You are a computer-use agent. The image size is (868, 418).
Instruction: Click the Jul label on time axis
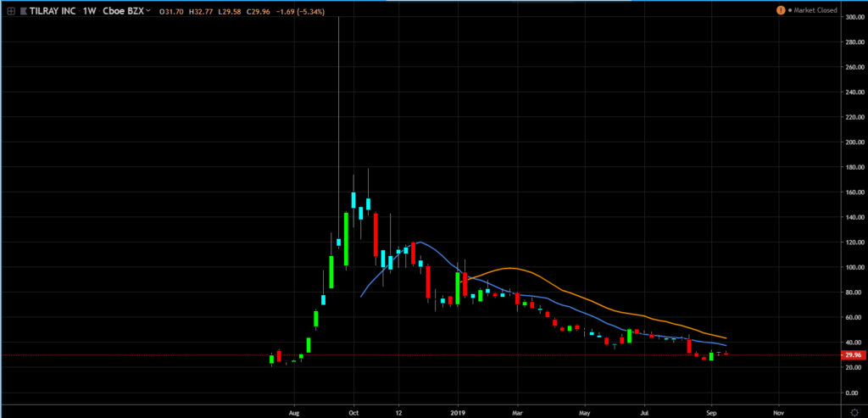click(x=644, y=412)
